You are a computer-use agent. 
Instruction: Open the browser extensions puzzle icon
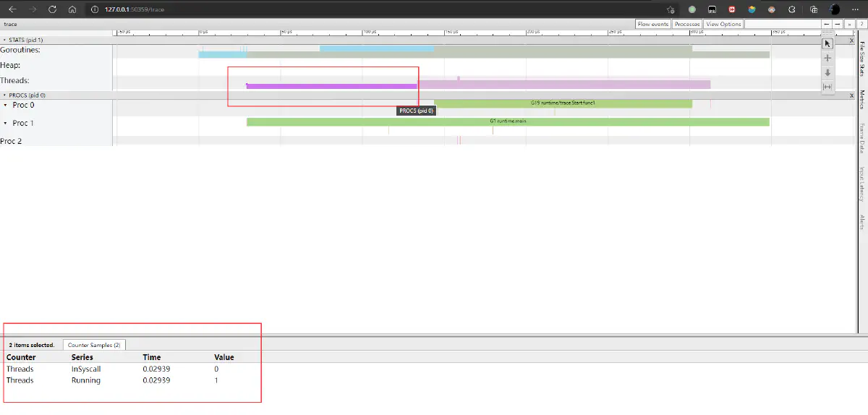click(x=792, y=9)
